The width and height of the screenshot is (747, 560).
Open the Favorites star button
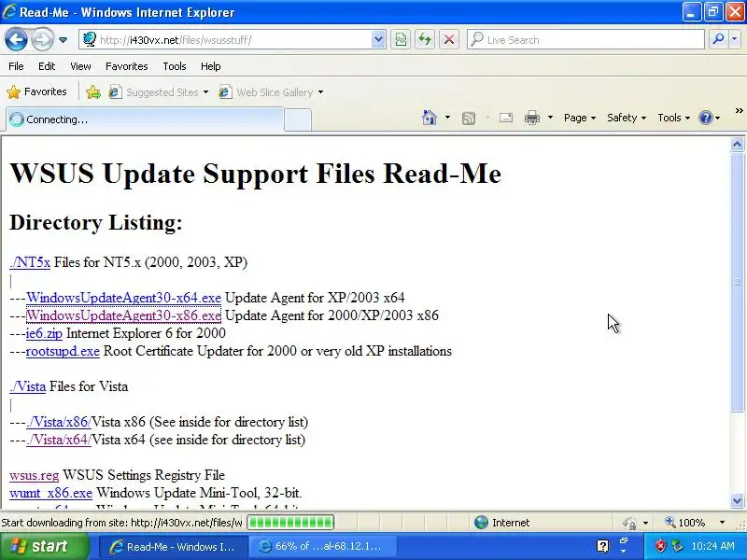(36, 91)
